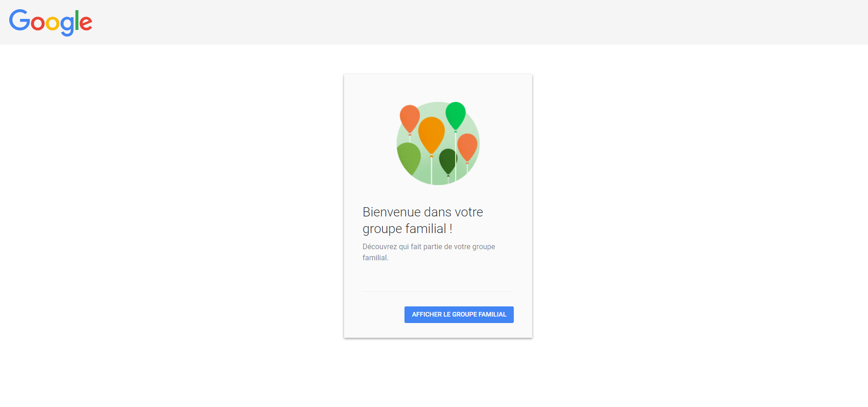Click the yellow o in Google logo
Screen dimensions: 868x407
coord(53,23)
